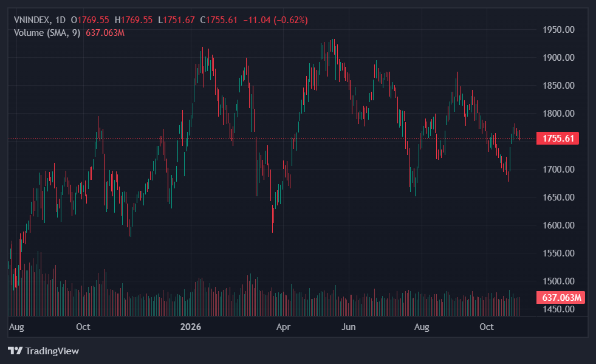Click the open value O1769.55 in legend
The width and height of the screenshot is (596, 364).
(x=90, y=20)
